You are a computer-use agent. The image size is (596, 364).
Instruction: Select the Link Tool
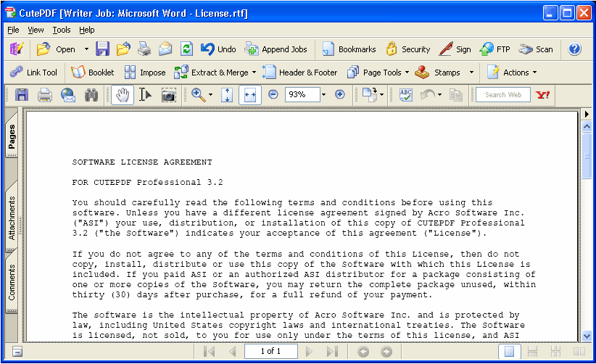[33, 73]
